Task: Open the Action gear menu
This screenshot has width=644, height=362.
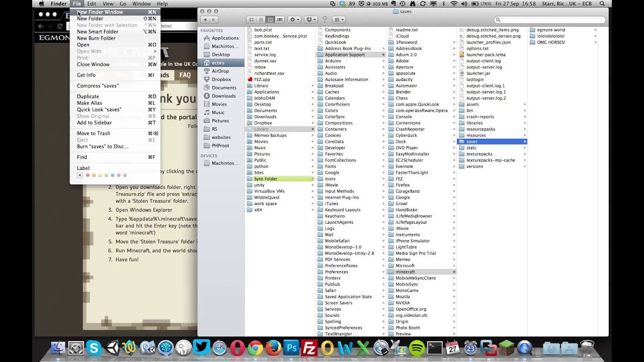Action: pyautogui.click(x=294, y=20)
